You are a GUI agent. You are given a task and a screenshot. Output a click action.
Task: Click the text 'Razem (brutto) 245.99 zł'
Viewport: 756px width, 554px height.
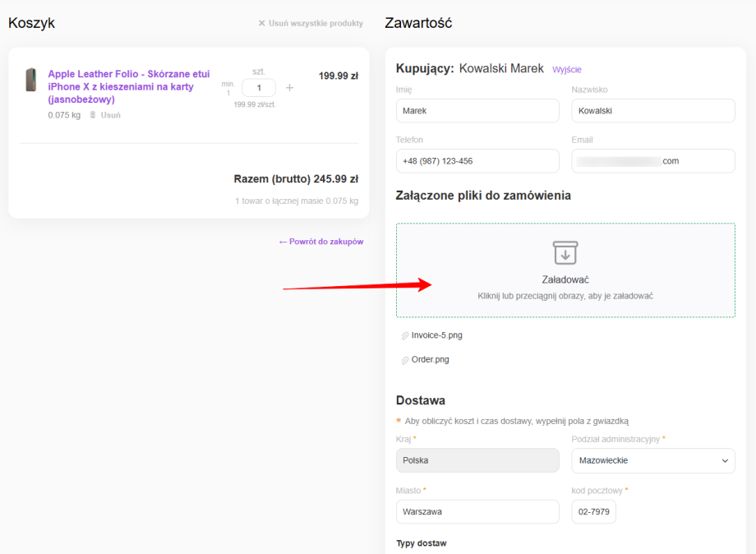(296, 179)
